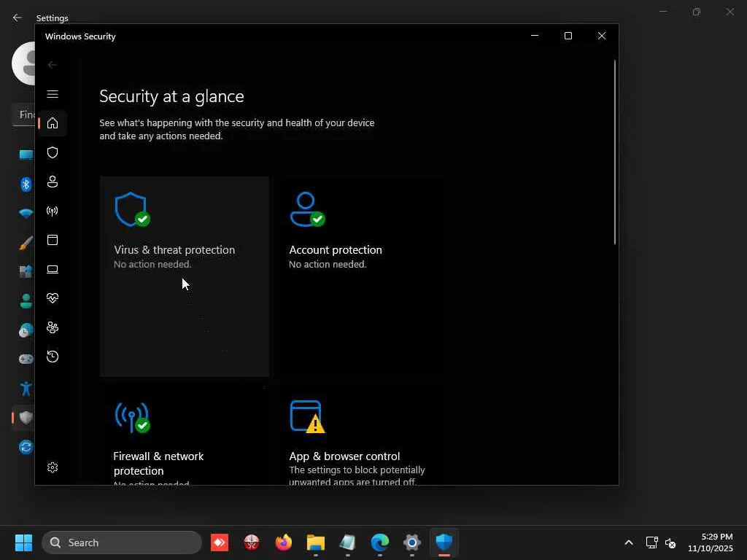Open File Explorer from the taskbar
Image resolution: width=747 pixels, height=560 pixels.
coord(315,542)
